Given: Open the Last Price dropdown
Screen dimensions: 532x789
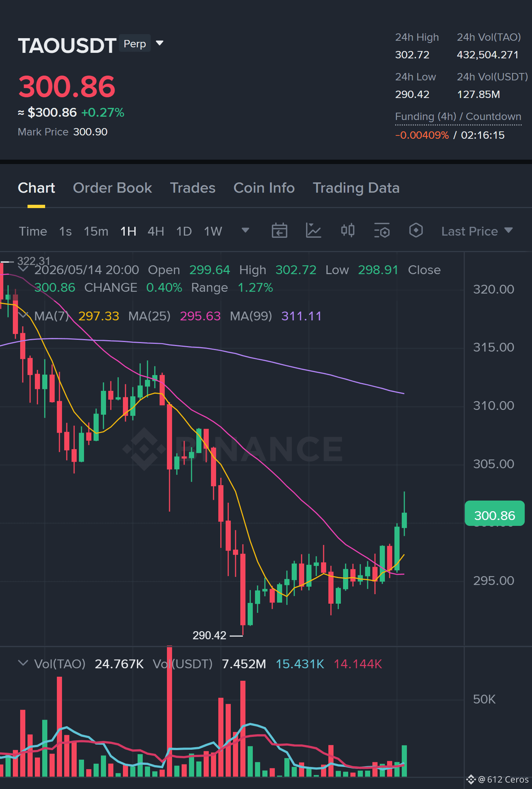Looking at the screenshot, I should point(477,231).
